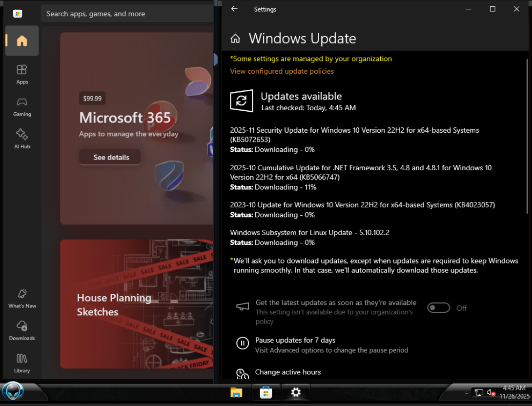This screenshot has height=406, width=532.
Task: Open the Microsoft Store Home tab
Action: point(22,41)
